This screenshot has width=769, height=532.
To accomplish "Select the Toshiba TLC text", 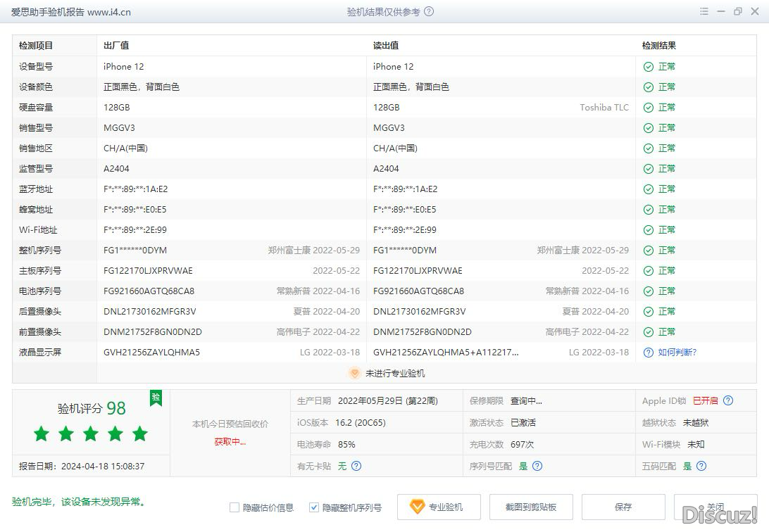I will click(604, 107).
